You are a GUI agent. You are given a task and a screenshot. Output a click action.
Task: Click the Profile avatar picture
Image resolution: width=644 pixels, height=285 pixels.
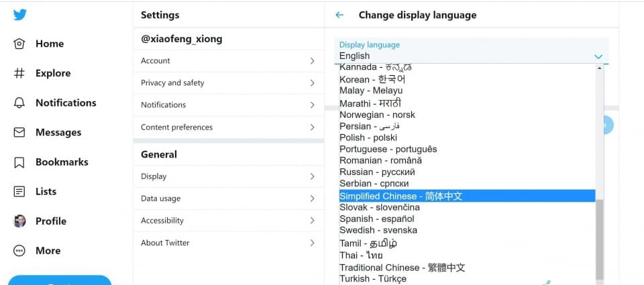20,221
